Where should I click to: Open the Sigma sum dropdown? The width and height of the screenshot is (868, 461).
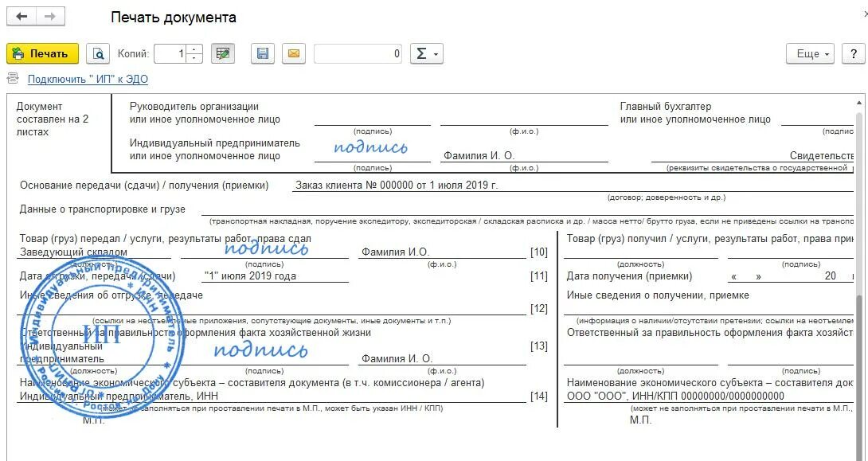[x=427, y=53]
